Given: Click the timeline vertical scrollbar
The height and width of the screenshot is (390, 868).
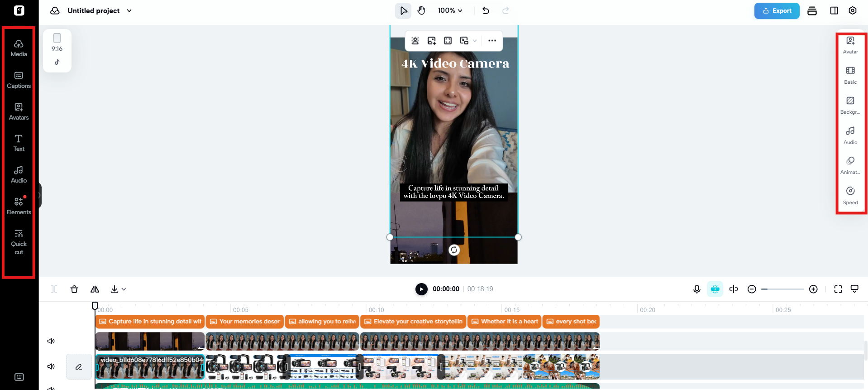Looking at the screenshot, I should 865,351.
